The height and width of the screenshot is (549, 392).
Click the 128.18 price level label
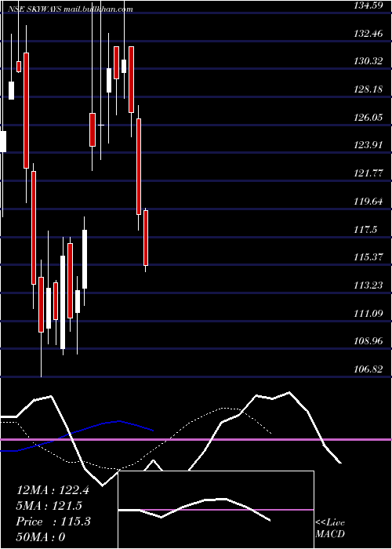pos(368,89)
